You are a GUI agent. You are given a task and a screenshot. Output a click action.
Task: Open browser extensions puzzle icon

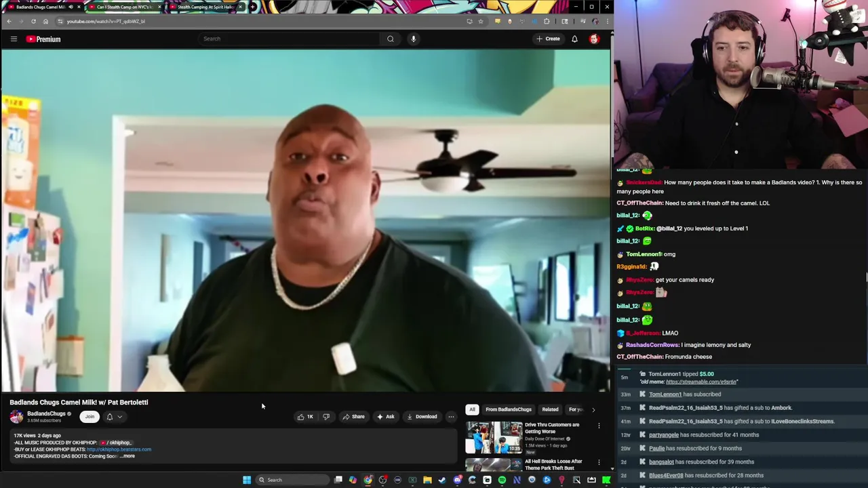[547, 21]
